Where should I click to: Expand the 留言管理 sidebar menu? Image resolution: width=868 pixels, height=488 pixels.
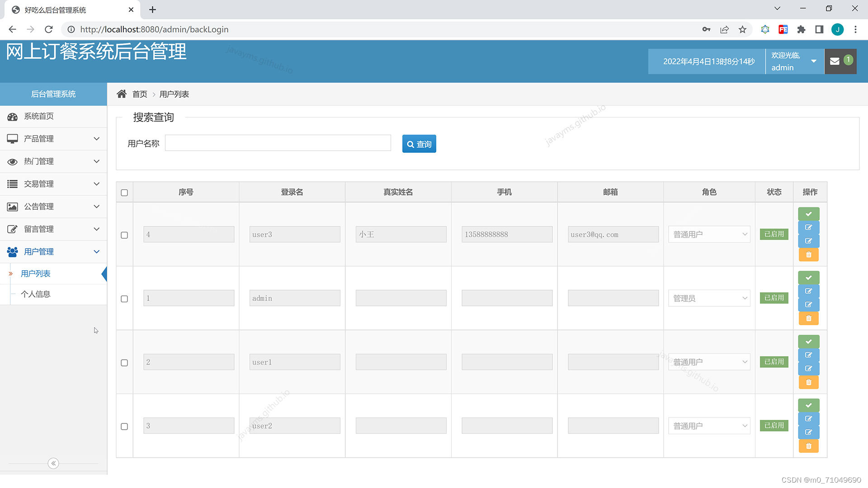coord(53,229)
